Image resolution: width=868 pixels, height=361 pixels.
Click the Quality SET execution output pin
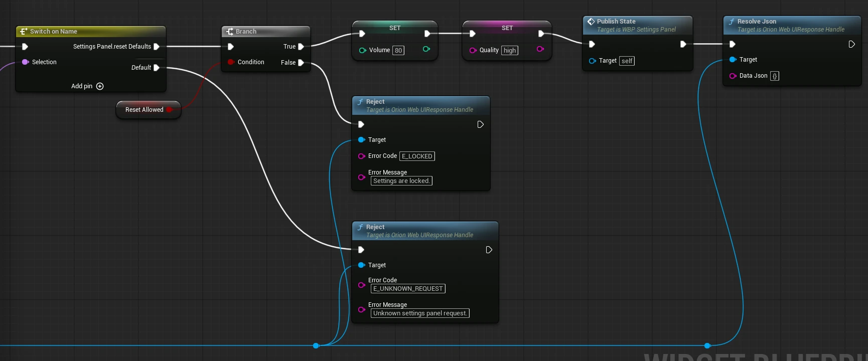[541, 34]
